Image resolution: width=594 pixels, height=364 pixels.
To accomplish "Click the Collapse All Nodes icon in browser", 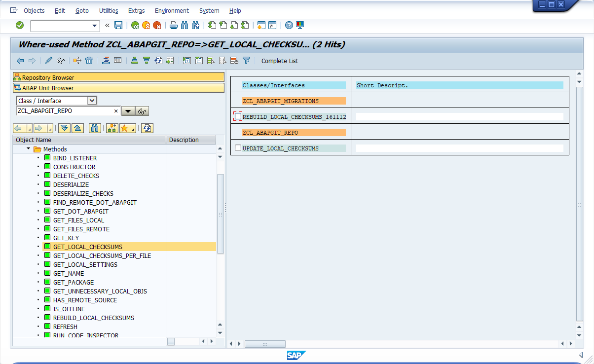I will [x=77, y=128].
